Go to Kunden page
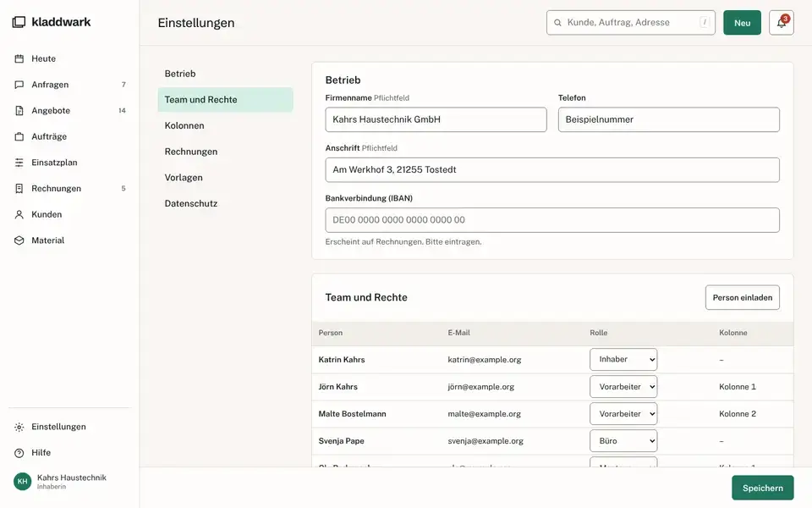The height and width of the screenshot is (508, 812). [69, 214]
